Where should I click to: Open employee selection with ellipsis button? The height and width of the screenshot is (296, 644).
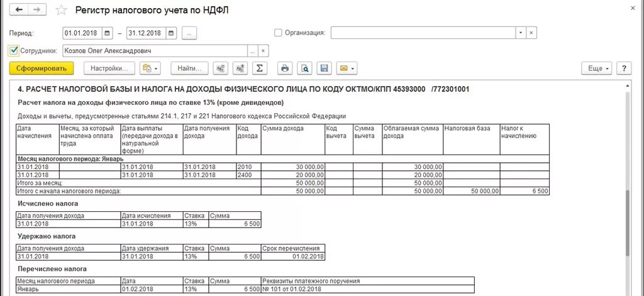click(x=253, y=52)
